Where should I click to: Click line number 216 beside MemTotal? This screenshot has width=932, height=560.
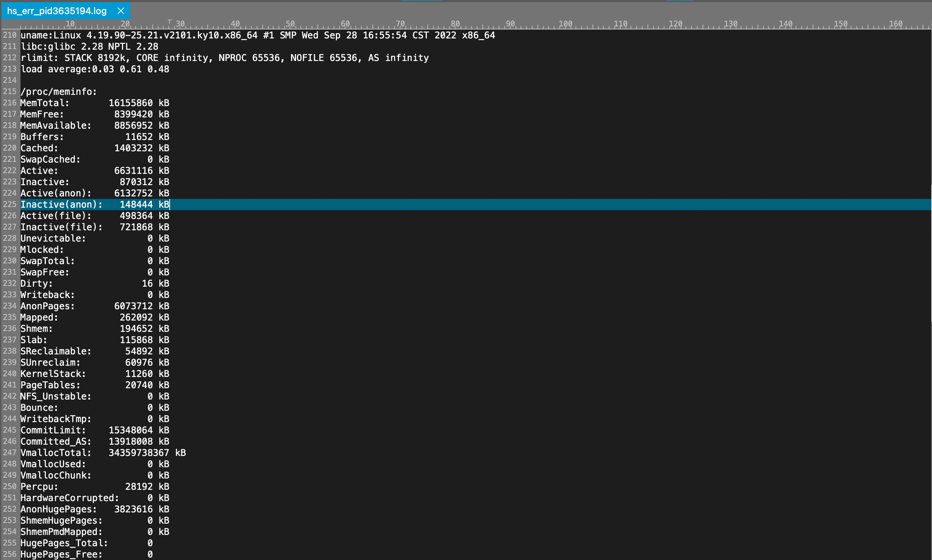(x=9, y=103)
